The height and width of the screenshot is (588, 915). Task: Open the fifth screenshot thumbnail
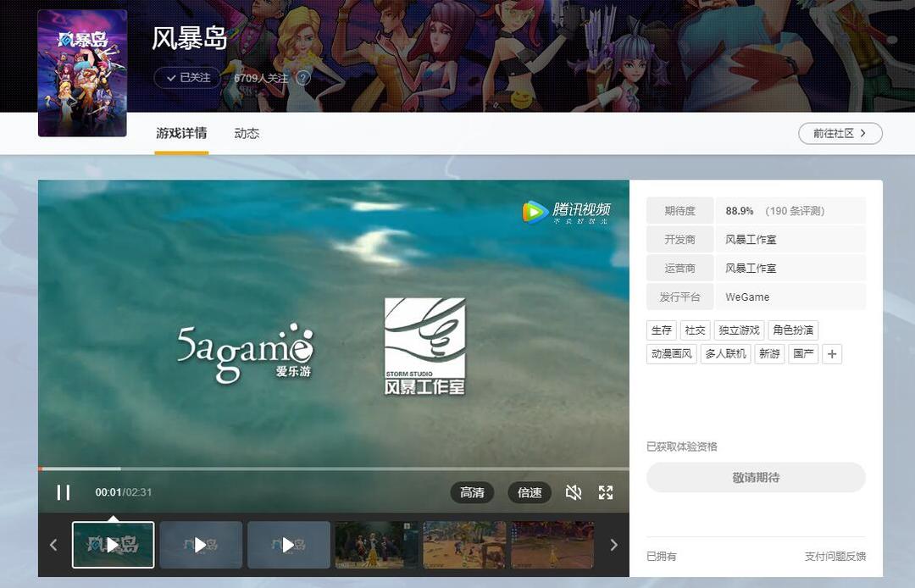pyautogui.click(x=464, y=545)
